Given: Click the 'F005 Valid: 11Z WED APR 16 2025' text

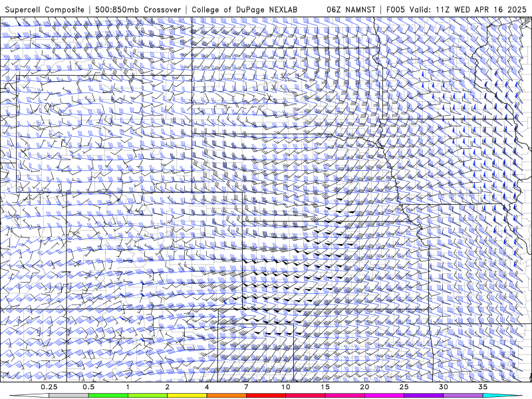Looking at the screenshot, I should (x=456, y=9).
